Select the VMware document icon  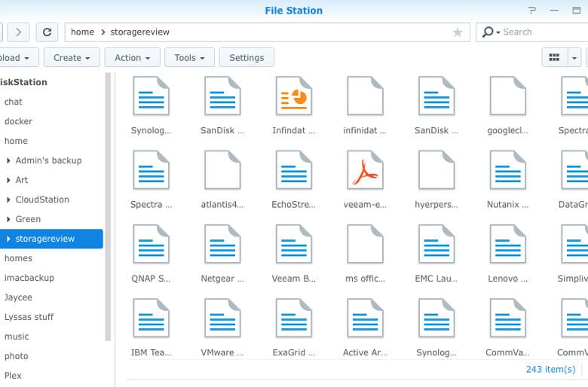[x=222, y=318]
